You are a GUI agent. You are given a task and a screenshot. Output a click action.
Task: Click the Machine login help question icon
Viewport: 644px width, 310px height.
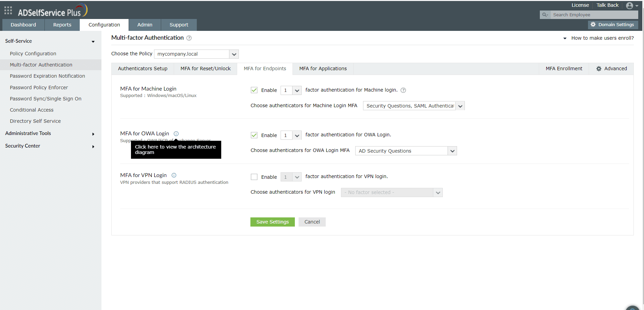pyautogui.click(x=403, y=90)
